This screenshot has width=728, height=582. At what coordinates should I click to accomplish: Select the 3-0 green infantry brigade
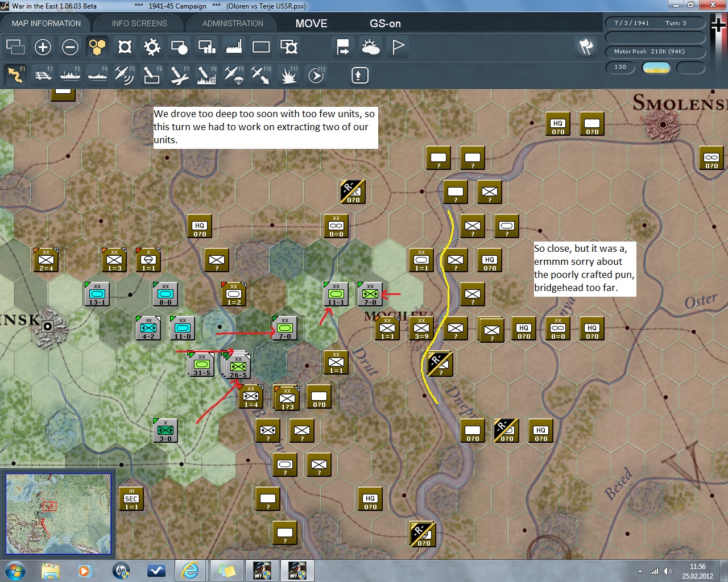tap(166, 430)
